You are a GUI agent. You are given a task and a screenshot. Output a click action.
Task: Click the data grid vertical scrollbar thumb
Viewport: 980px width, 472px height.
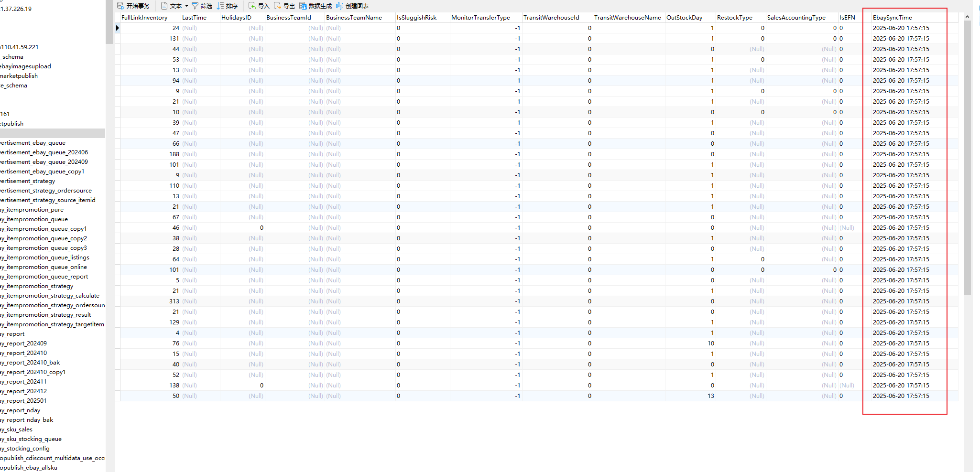tap(967, 158)
